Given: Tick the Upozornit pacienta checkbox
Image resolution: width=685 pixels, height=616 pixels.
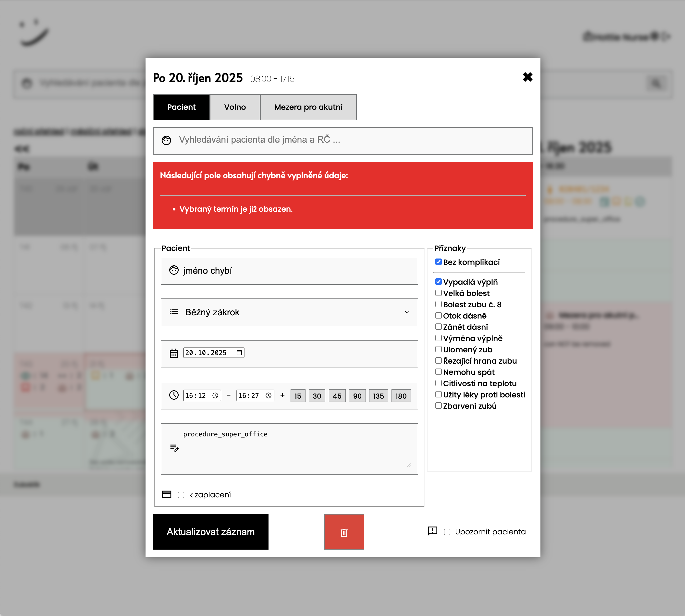Looking at the screenshot, I should [447, 532].
